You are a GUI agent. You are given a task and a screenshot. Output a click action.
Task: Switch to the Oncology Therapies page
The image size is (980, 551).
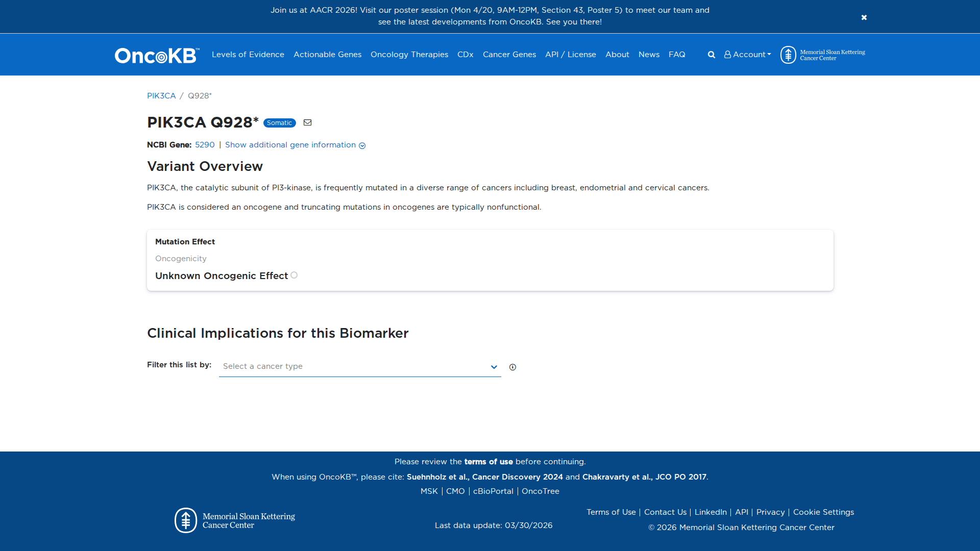(x=409, y=55)
